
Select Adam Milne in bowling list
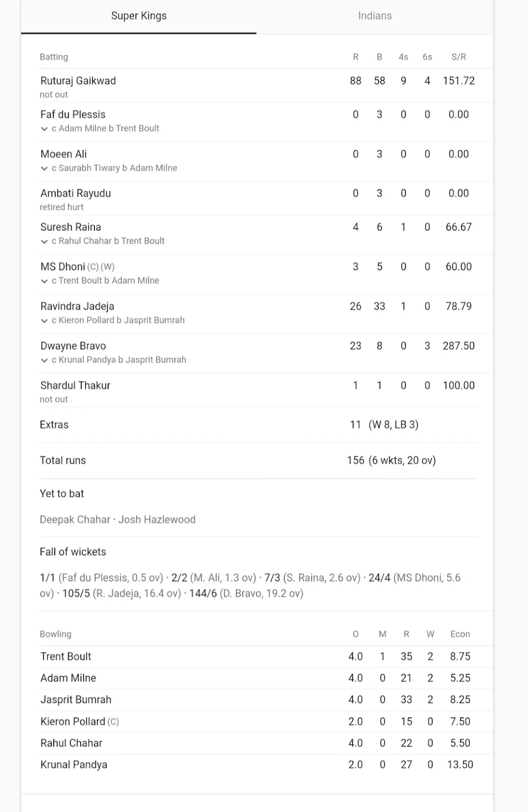[68, 678]
